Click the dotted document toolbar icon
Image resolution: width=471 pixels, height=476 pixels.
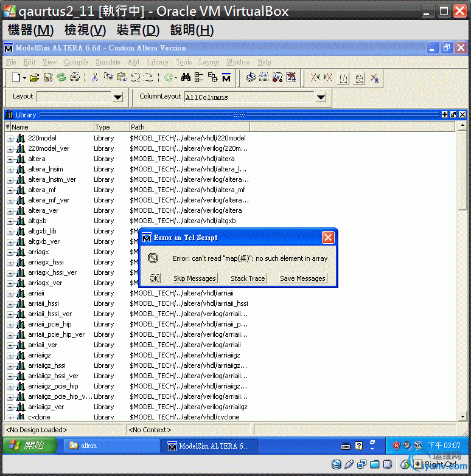pyautogui.click(x=359, y=78)
